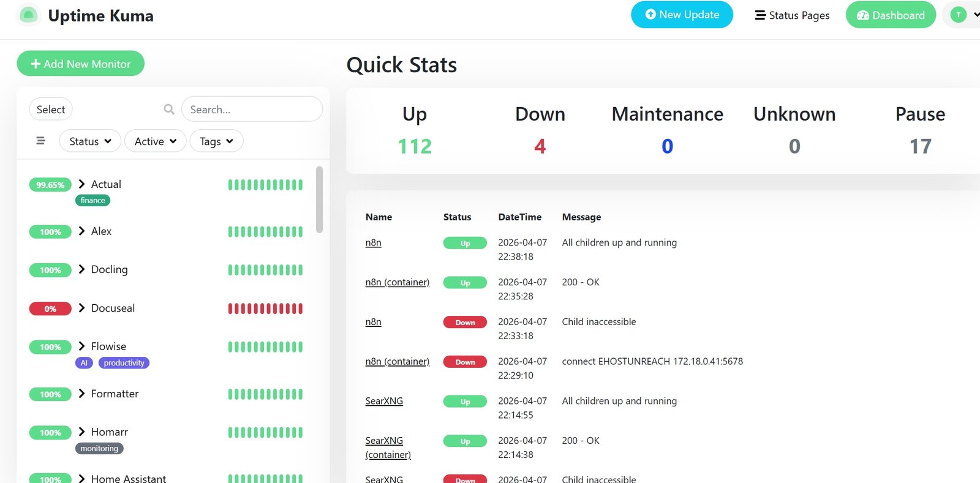Click the Status Pages list icon
Image resolution: width=980 pixels, height=483 pixels.
coord(760,15)
